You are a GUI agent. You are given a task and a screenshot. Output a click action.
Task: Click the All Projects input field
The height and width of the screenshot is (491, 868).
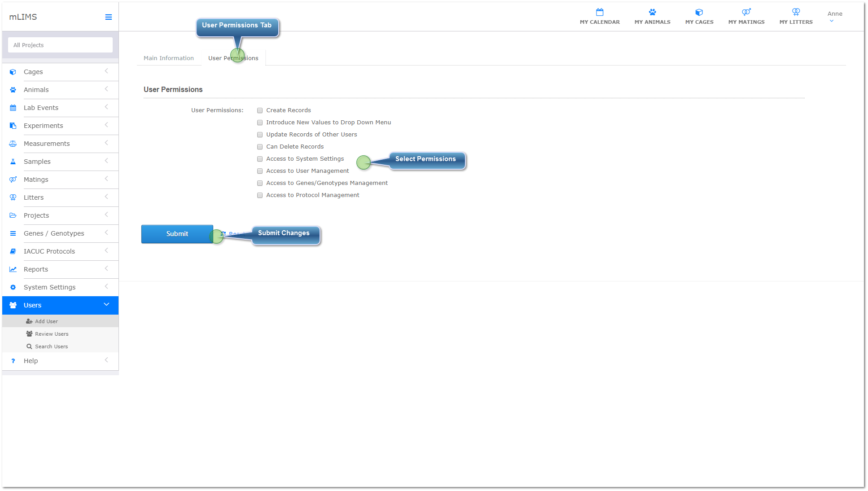click(60, 45)
